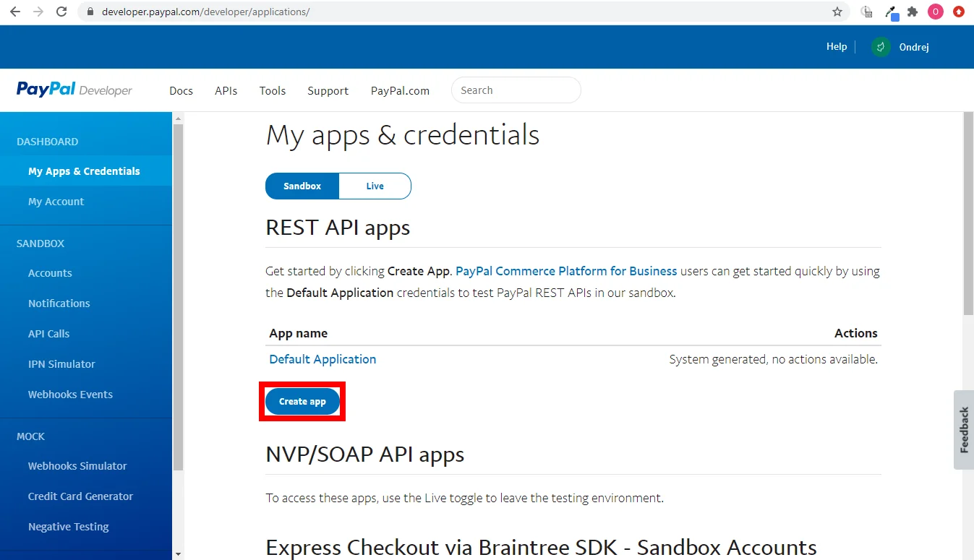Bookmark this page with the star icon
Screen dimensions: 974x560
tap(837, 12)
